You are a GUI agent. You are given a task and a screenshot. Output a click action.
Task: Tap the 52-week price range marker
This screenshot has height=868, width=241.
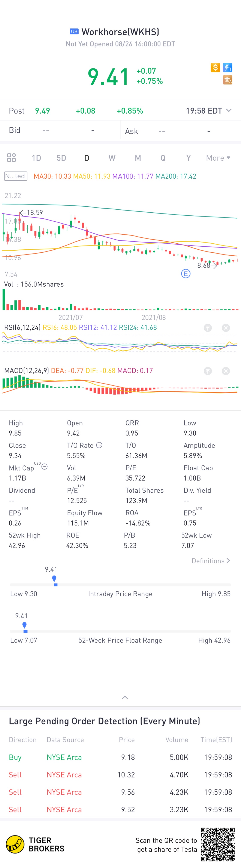pyautogui.click(x=25, y=627)
